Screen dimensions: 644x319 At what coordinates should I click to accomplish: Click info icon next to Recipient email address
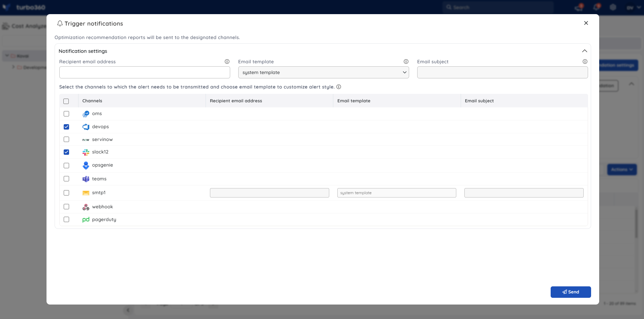[227, 62]
